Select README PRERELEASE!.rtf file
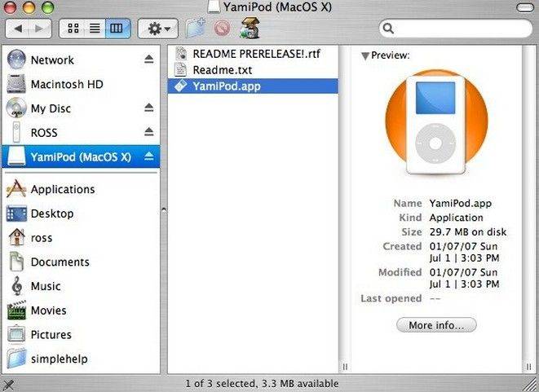539x392 pixels. [253, 54]
